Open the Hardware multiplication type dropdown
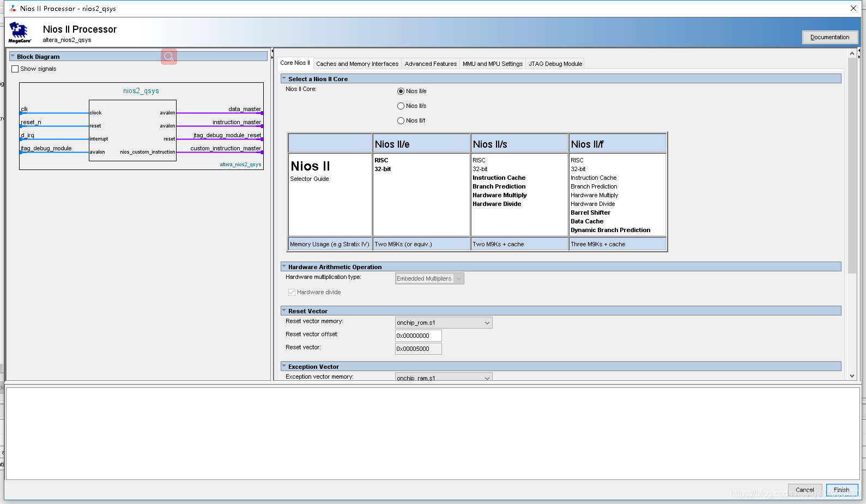The image size is (866, 504). point(429,278)
